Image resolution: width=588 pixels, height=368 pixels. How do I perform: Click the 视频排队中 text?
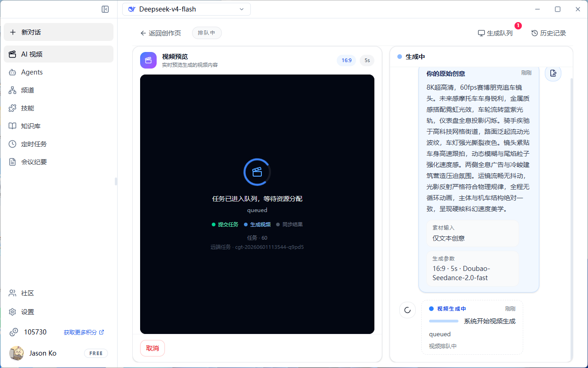tap(443, 346)
